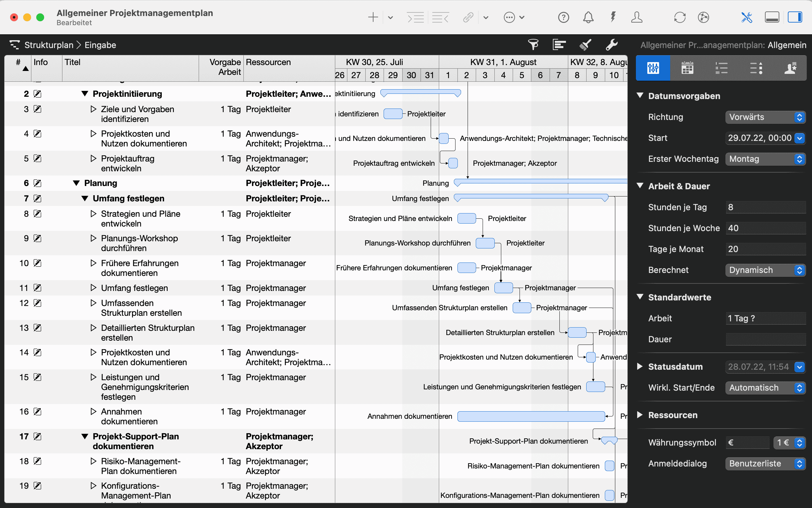The height and width of the screenshot is (508, 812).
Task: Toggle the crossed tools edit mode
Action: (747, 17)
